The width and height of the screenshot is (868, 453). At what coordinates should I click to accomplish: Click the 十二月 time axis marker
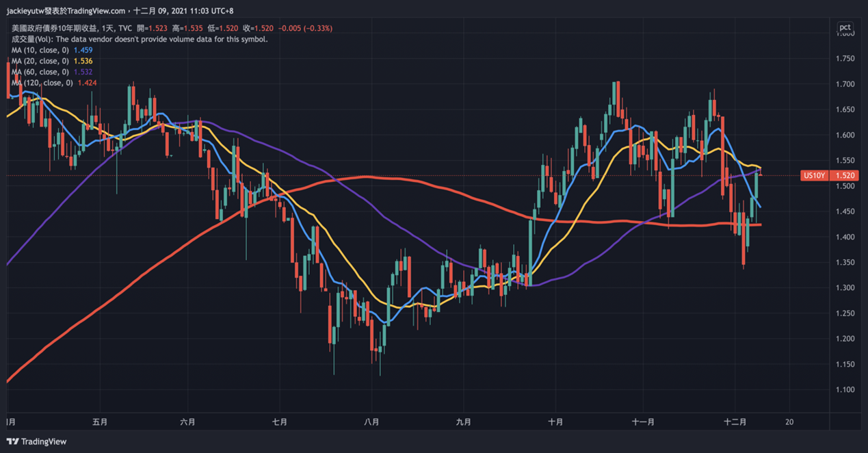coord(735,422)
